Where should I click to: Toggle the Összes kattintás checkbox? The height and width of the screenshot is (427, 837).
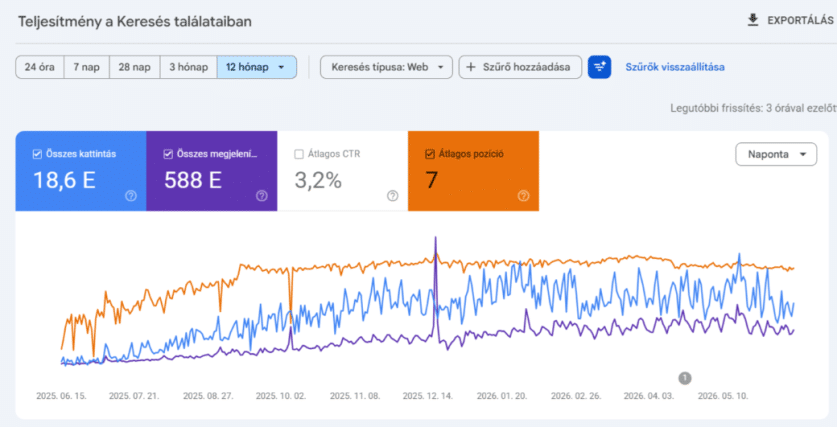(37, 154)
